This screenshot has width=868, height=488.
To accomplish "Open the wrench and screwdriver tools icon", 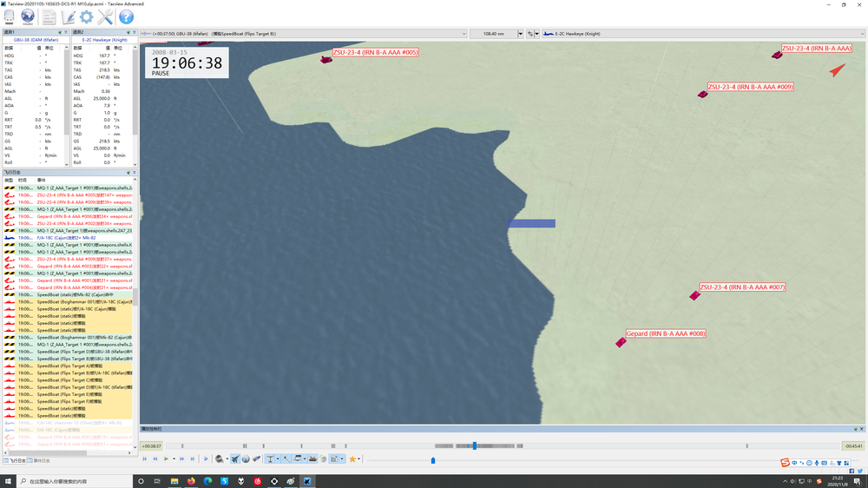I will (x=105, y=17).
